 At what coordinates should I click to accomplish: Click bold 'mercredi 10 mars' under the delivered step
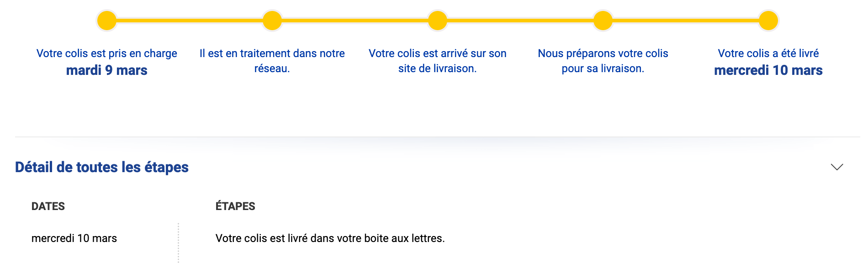[x=768, y=70]
